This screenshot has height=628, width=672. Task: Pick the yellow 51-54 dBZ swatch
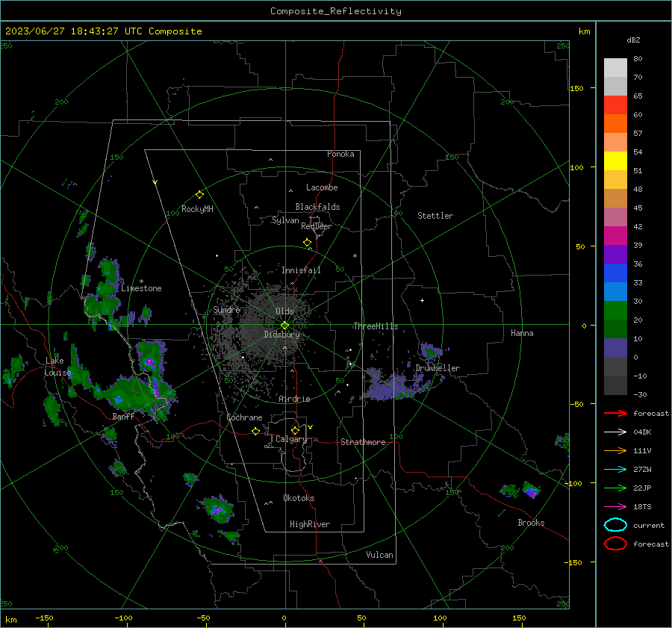[615, 161]
